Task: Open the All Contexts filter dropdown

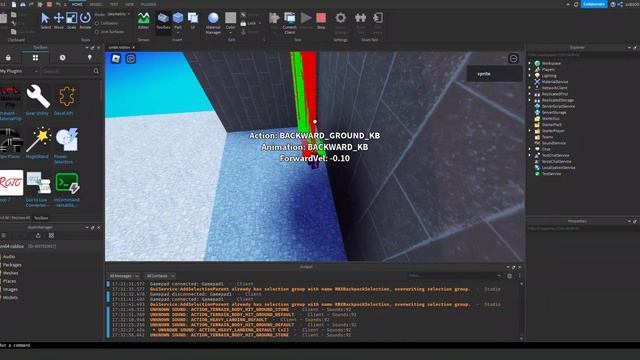Action: (160, 276)
